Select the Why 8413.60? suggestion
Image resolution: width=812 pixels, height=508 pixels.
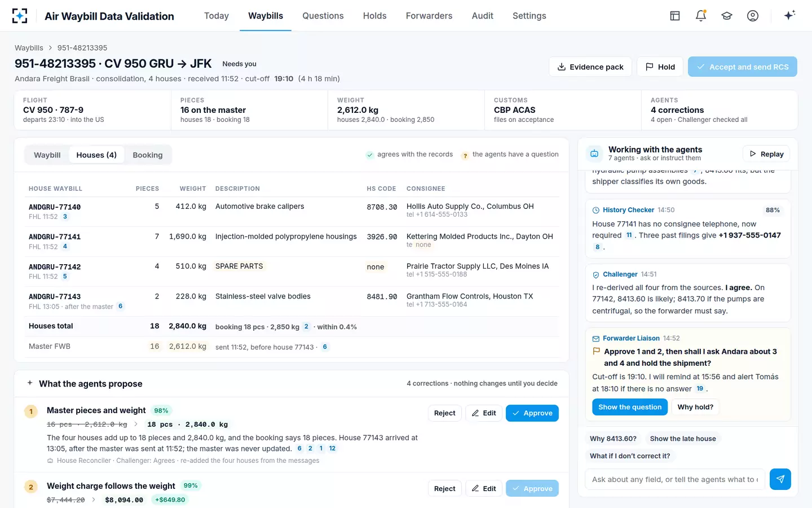click(613, 439)
